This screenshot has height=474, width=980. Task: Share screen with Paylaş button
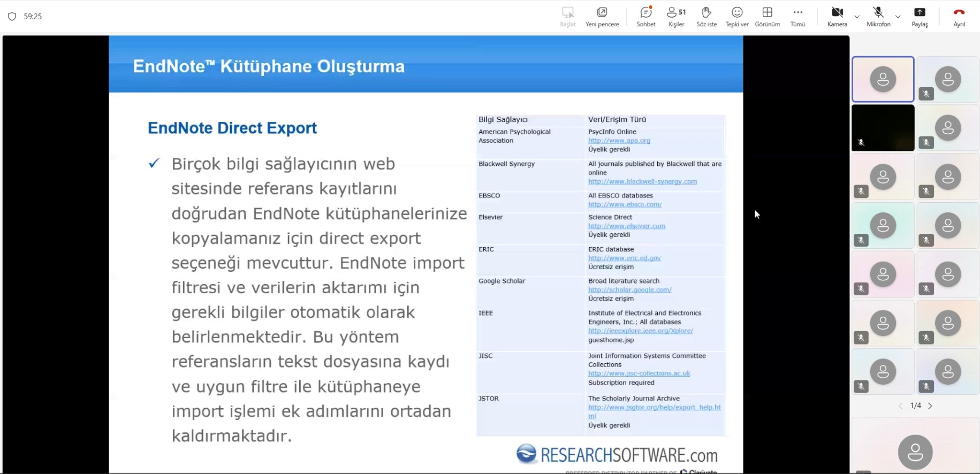(x=920, y=17)
